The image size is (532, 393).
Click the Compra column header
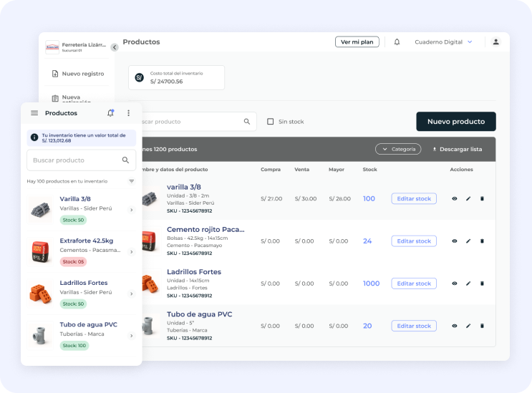click(271, 169)
